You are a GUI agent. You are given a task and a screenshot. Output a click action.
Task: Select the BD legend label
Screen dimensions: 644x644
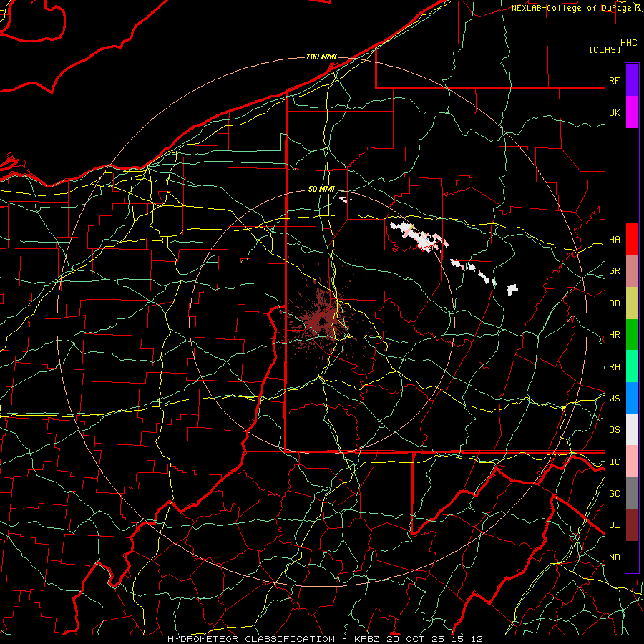point(615,303)
